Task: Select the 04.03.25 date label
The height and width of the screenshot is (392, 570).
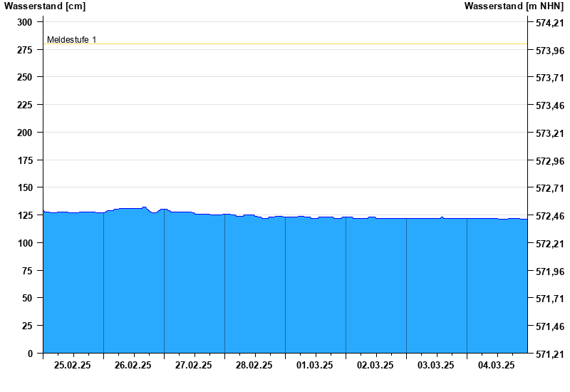Action: coord(496,365)
